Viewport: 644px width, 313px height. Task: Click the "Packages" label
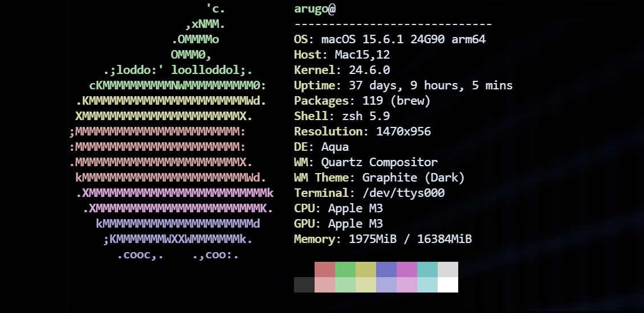[x=321, y=101]
